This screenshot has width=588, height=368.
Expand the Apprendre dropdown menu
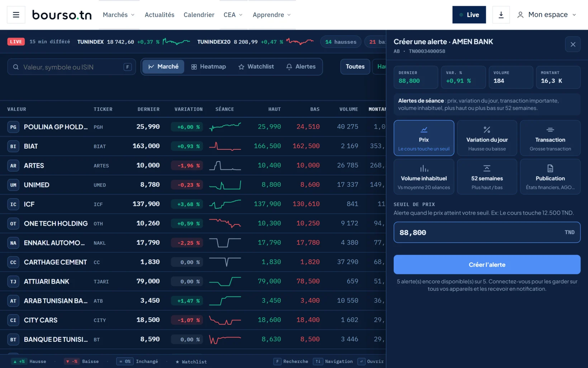coord(271,15)
